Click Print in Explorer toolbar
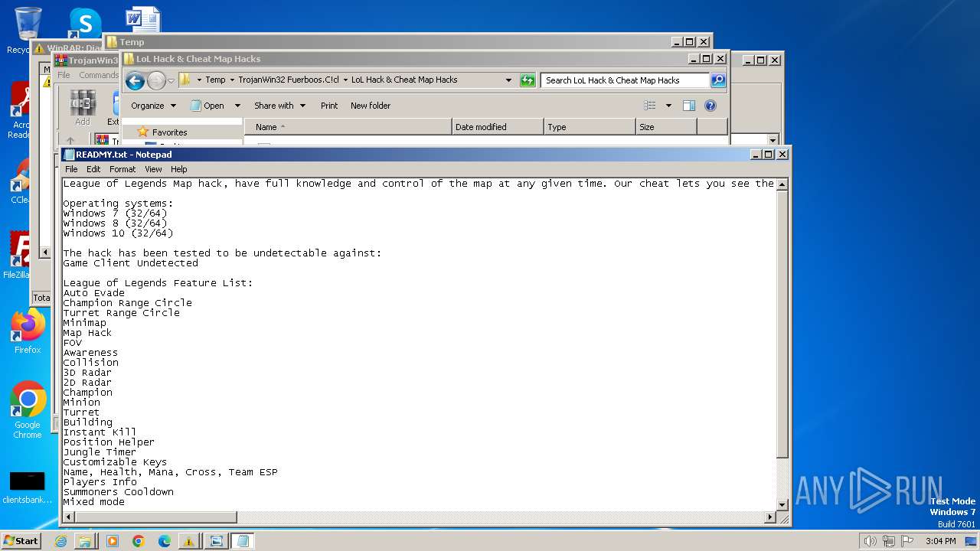 point(329,106)
